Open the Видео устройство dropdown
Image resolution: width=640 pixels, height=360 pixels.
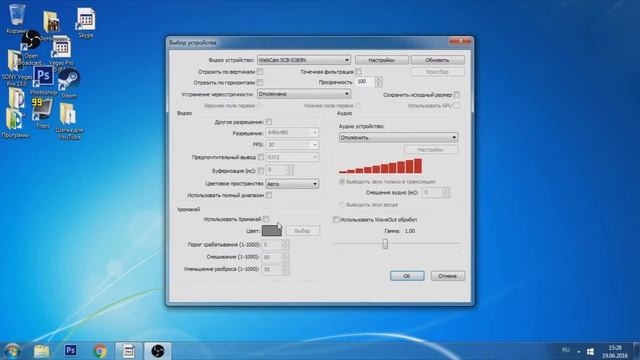(x=304, y=60)
